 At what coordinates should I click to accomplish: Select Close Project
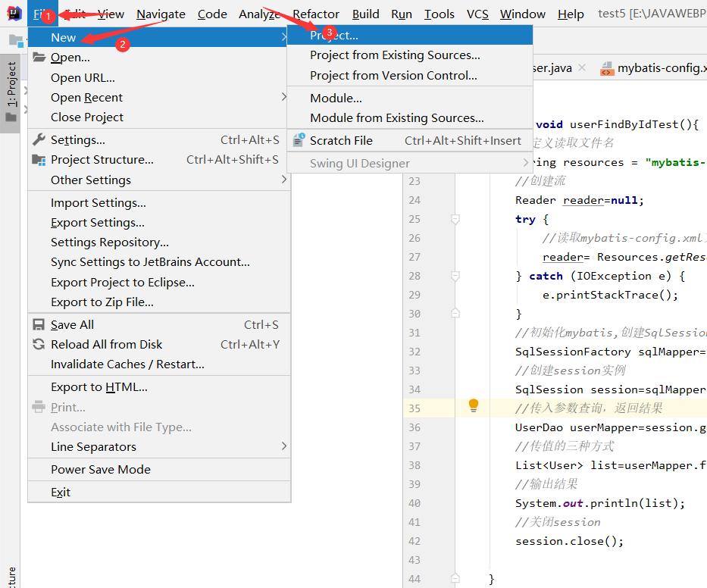[x=159, y=117]
